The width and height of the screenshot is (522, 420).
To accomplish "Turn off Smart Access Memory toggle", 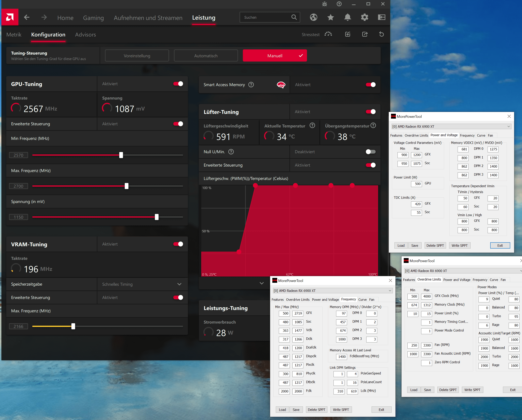I will [370, 85].
